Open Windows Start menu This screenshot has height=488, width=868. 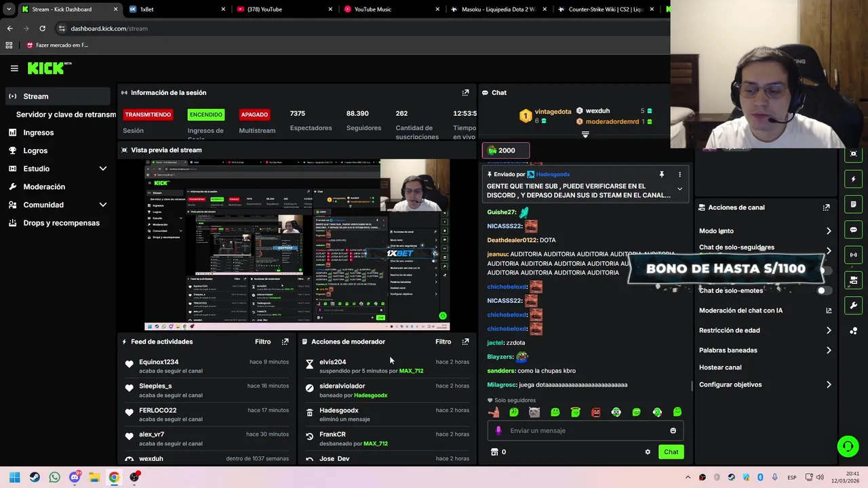[x=14, y=477]
